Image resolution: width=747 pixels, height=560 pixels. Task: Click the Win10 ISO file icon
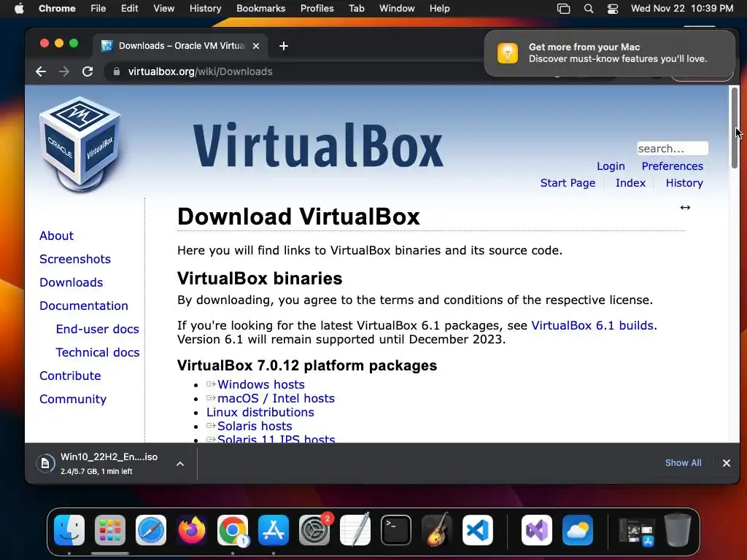[x=45, y=463]
